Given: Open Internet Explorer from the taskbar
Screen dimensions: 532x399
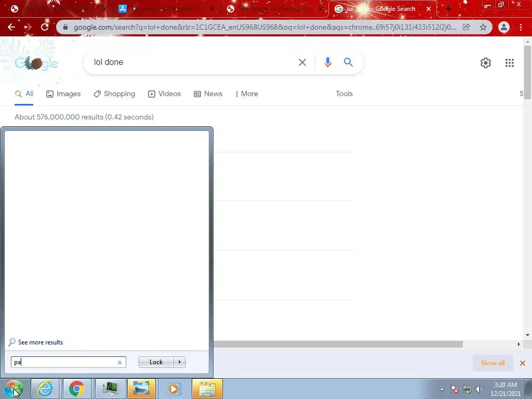Looking at the screenshot, I should click(45, 389).
